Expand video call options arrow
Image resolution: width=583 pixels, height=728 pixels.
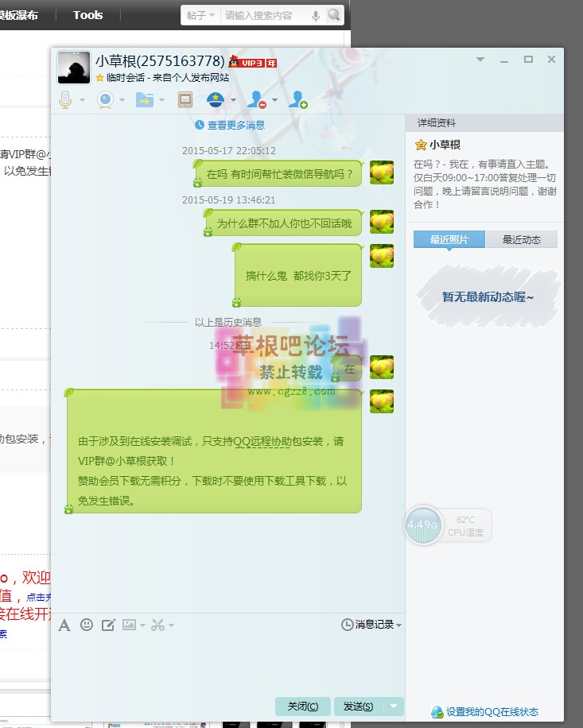point(122,100)
